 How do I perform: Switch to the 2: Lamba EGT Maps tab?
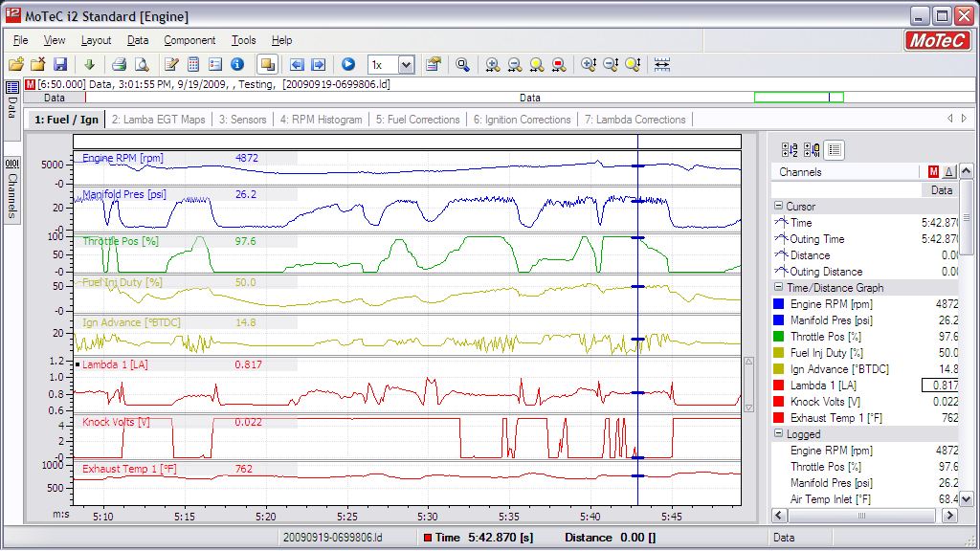click(x=158, y=120)
